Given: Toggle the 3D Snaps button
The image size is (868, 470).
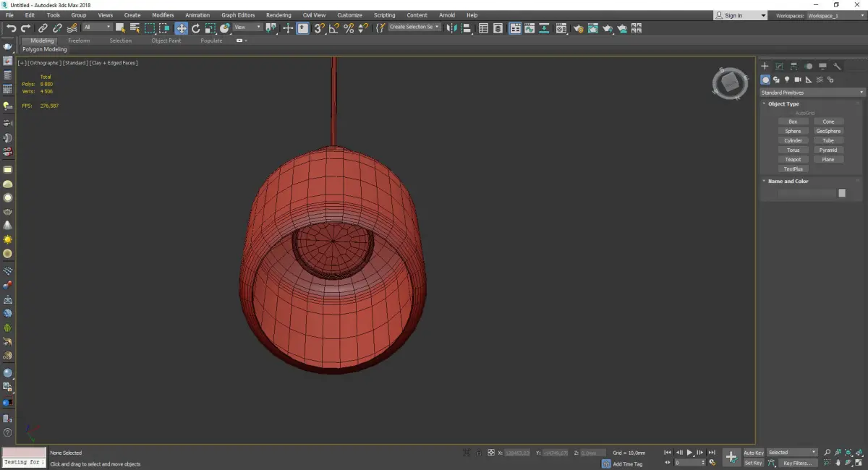Looking at the screenshot, I should coord(319,28).
